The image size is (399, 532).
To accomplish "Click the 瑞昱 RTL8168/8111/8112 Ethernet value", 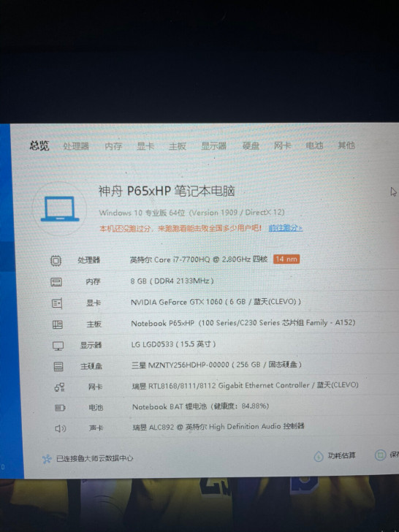I will pyautogui.click(x=246, y=385).
